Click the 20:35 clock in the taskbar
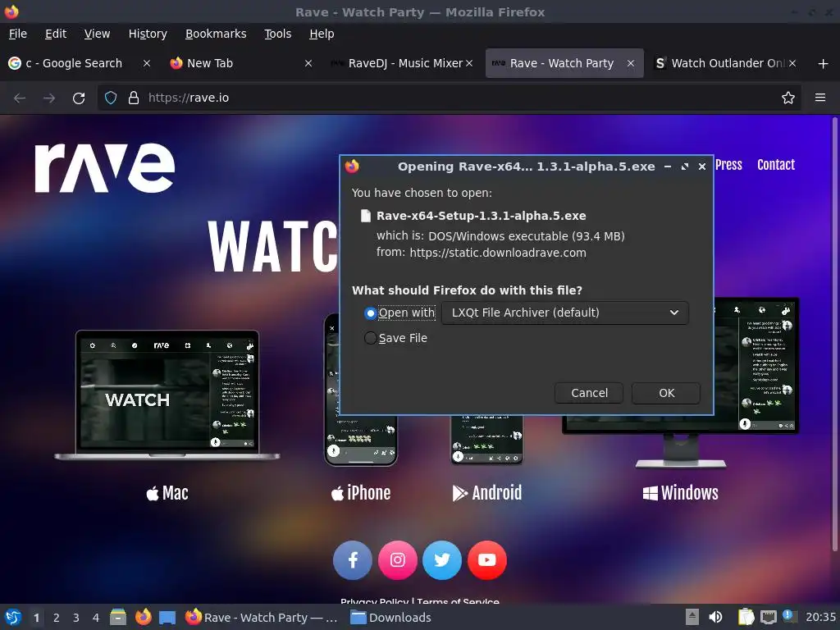The image size is (840, 630). click(x=820, y=618)
